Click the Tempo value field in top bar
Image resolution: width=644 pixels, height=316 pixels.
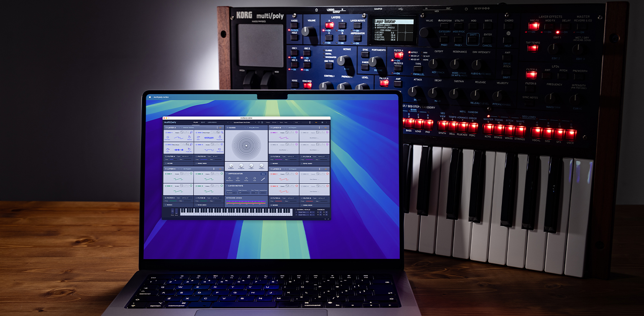[274, 122]
